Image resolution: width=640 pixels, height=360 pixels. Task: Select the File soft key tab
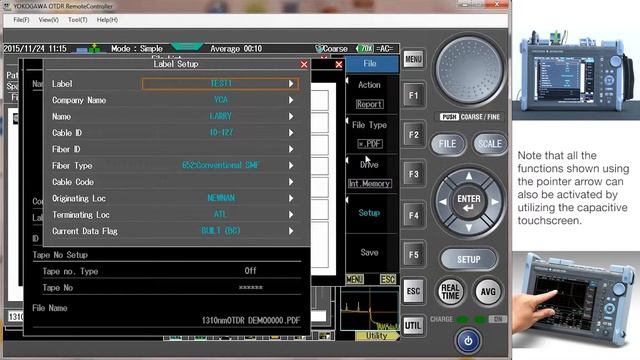(370, 64)
